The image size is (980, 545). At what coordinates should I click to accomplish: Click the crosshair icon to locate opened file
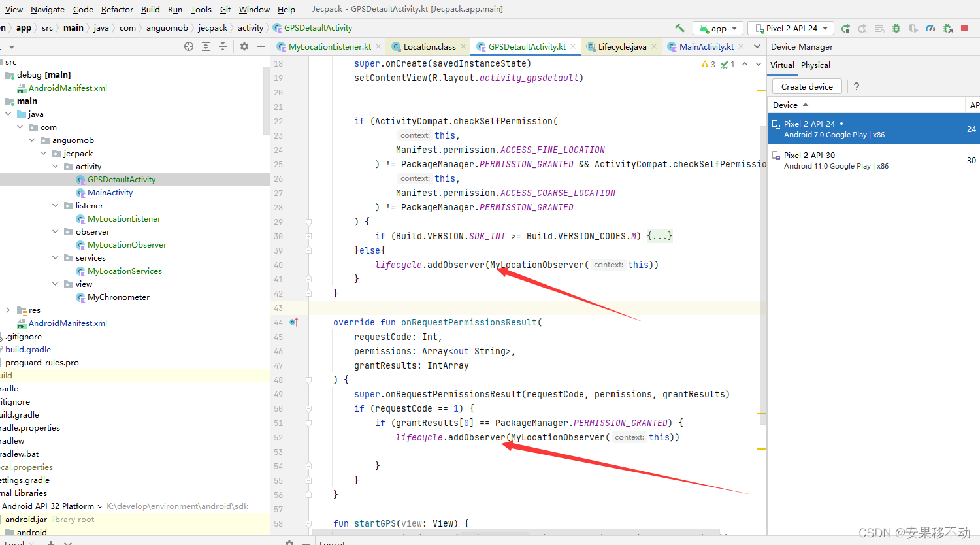pos(189,46)
